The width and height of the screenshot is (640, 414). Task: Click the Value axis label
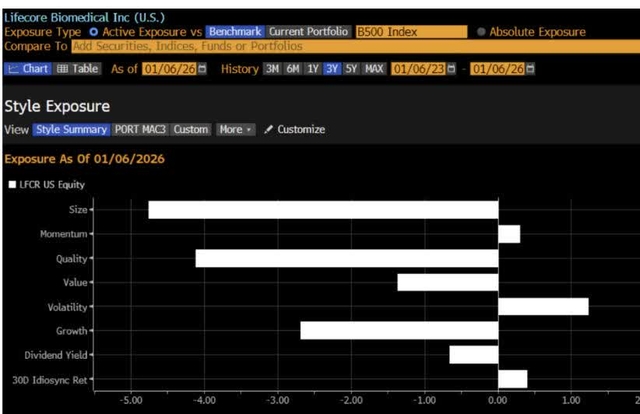75,282
